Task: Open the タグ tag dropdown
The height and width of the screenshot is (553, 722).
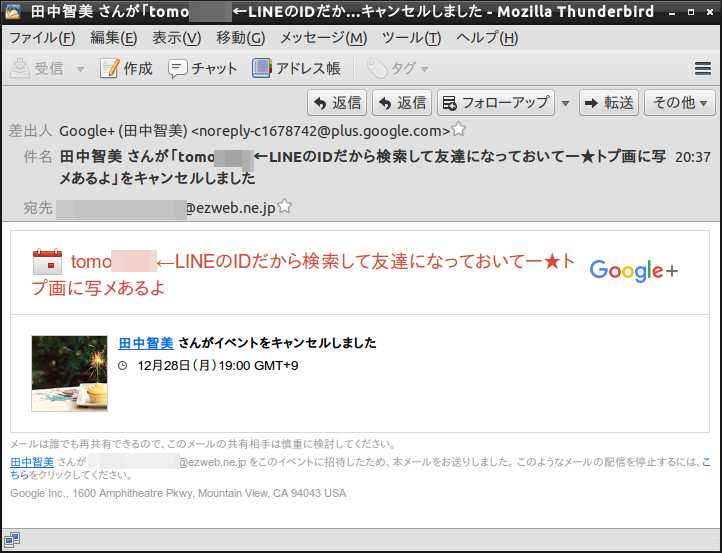Action: click(x=398, y=69)
